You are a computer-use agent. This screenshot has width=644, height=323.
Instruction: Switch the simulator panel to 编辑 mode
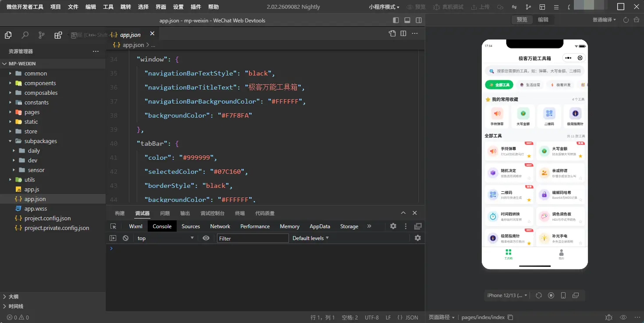(x=543, y=20)
